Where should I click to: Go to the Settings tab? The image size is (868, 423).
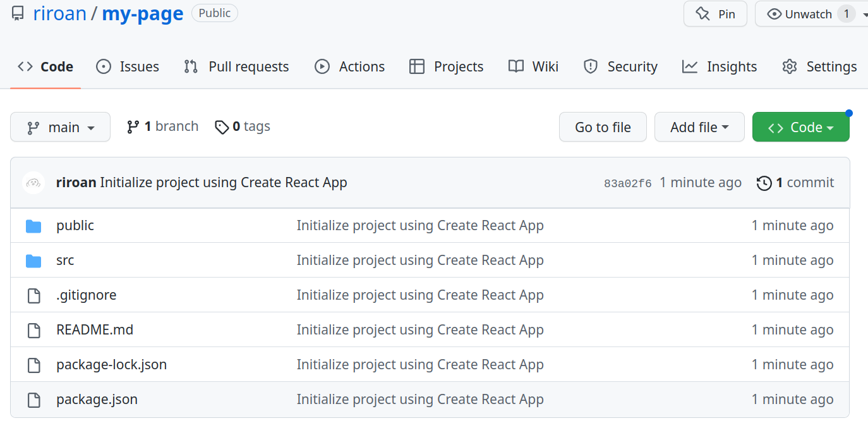(819, 66)
